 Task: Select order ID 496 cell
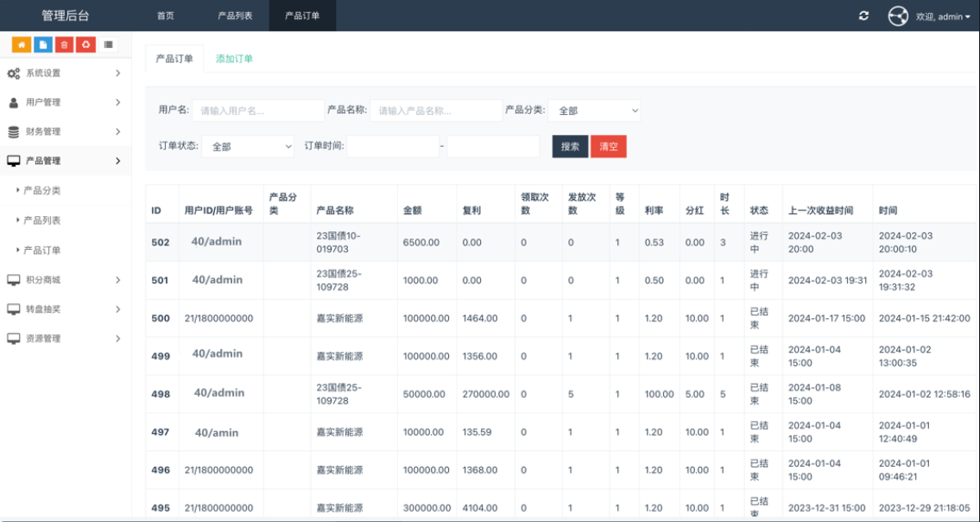(161, 470)
